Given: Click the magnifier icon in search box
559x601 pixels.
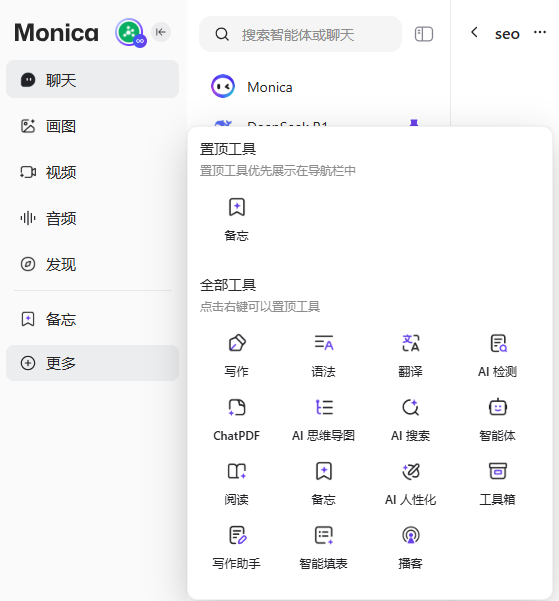Looking at the screenshot, I should point(222,34).
